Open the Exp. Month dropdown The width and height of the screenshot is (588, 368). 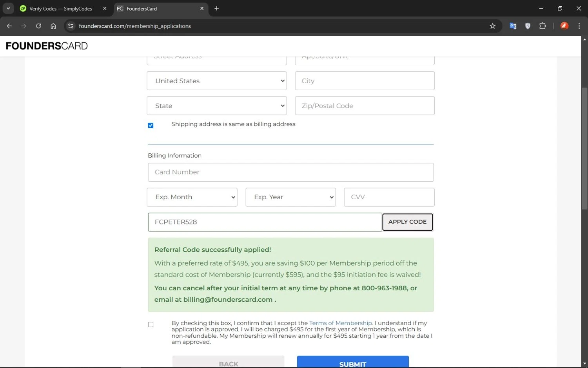click(x=192, y=197)
